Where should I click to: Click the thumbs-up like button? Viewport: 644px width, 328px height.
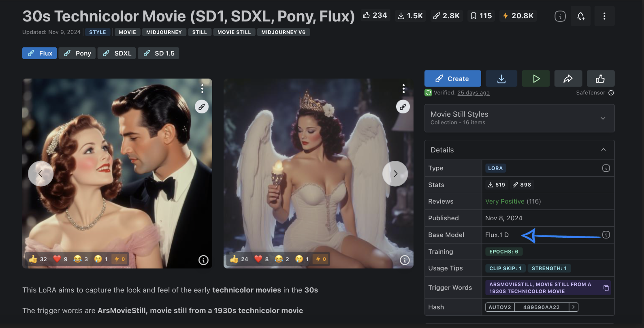(600, 79)
